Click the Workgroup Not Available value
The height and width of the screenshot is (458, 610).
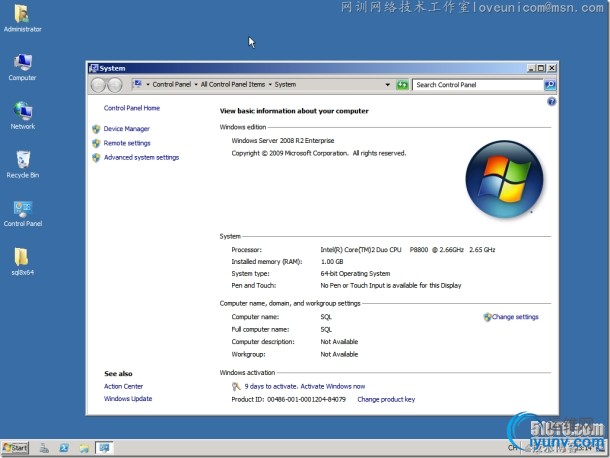pos(339,354)
